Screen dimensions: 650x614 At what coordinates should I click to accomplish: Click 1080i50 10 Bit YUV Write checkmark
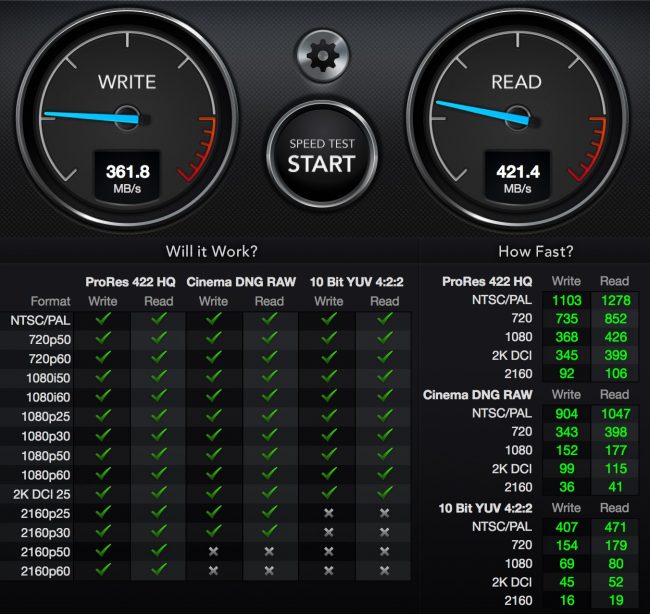pos(329,376)
